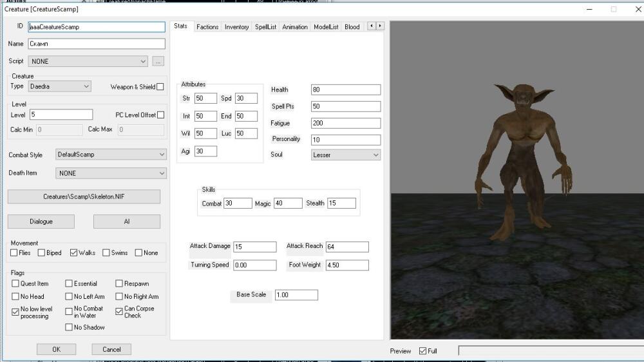Open the Blood tab

[x=352, y=26]
